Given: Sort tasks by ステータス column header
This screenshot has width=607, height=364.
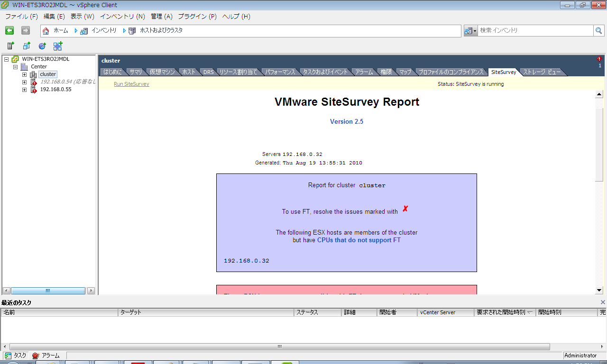Looking at the screenshot, I should coord(318,313).
